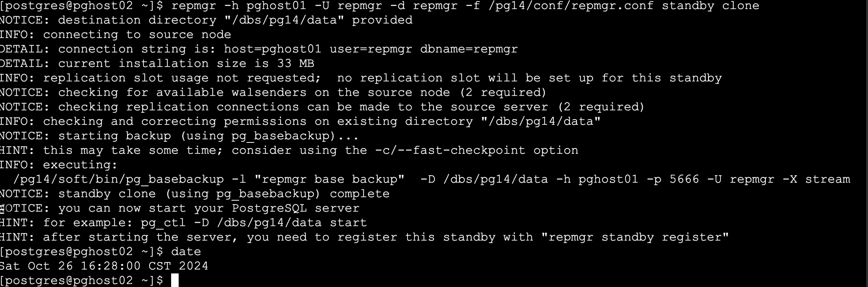The height and width of the screenshot is (287, 868).
Task: Click the quoted "repmgr base backup" label
Action: point(329,179)
